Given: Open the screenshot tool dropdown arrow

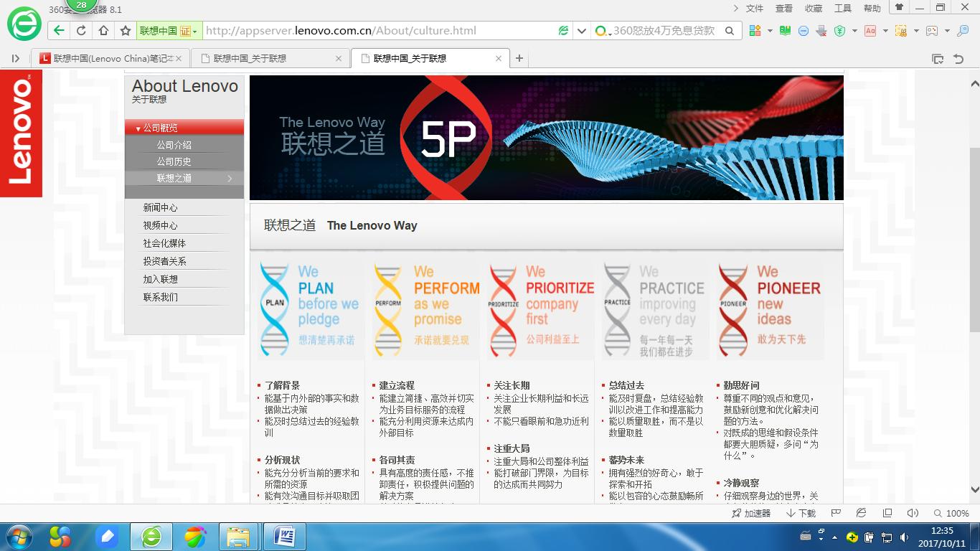Looking at the screenshot, I should (916, 31).
